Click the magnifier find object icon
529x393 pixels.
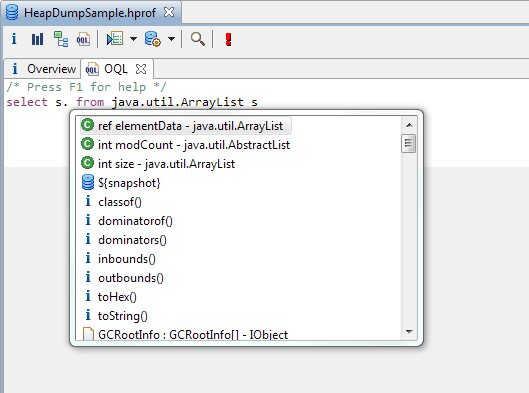pos(197,39)
